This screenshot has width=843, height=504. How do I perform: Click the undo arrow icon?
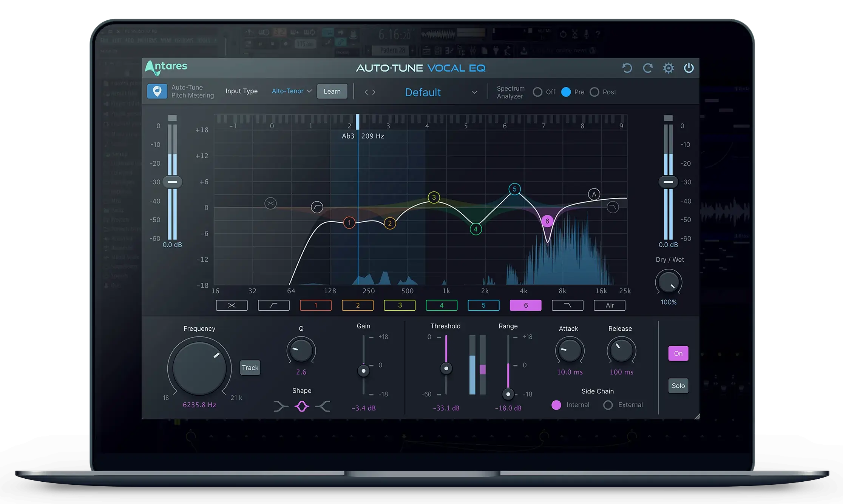click(x=628, y=68)
